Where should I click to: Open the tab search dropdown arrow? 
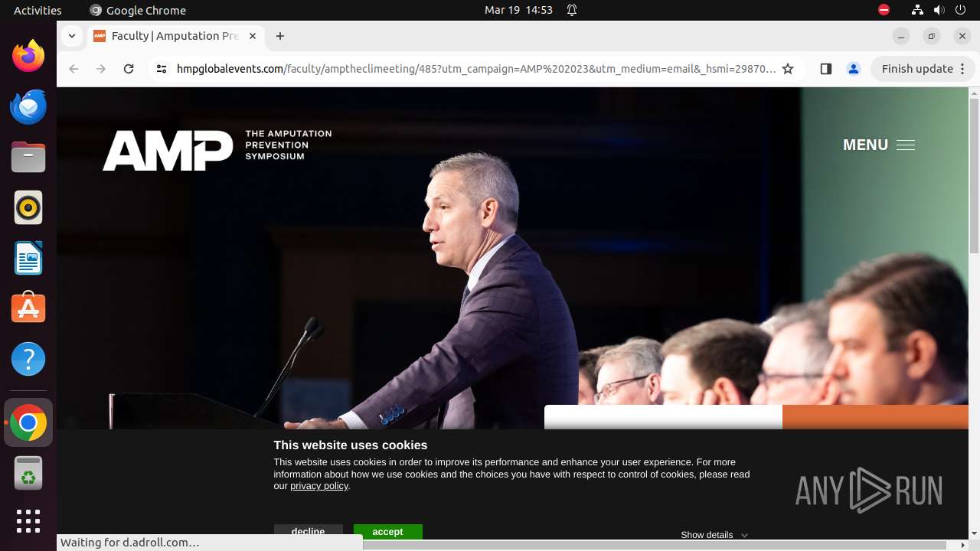tap(71, 36)
